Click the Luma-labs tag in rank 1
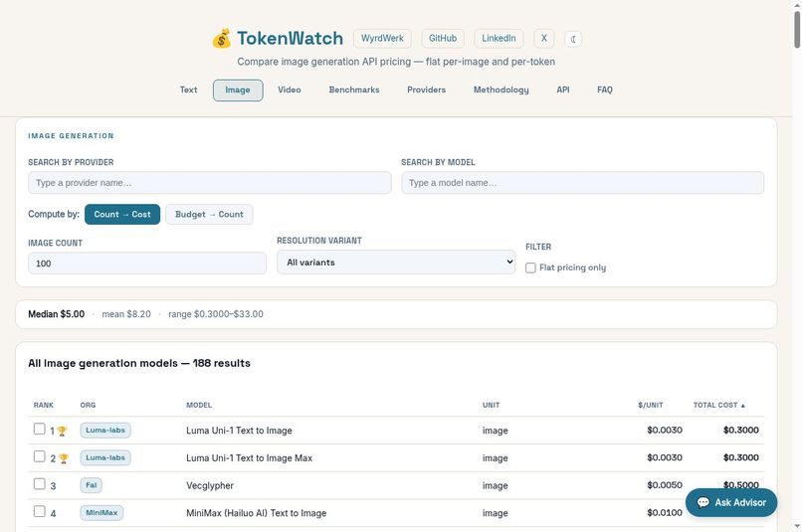Image resolution: width=802 pixels, height=532 pixels. click(x=105, y=431)
